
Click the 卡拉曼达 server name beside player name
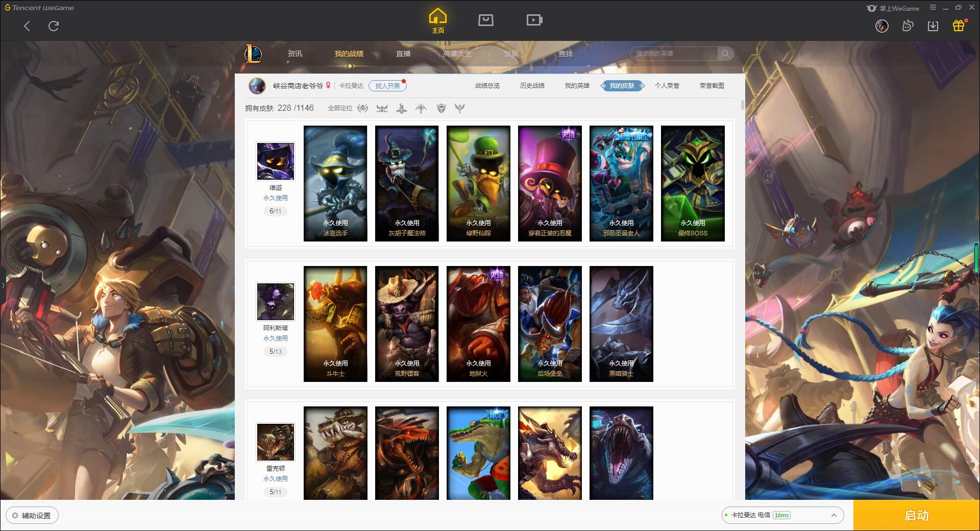[x=351, y=86]
